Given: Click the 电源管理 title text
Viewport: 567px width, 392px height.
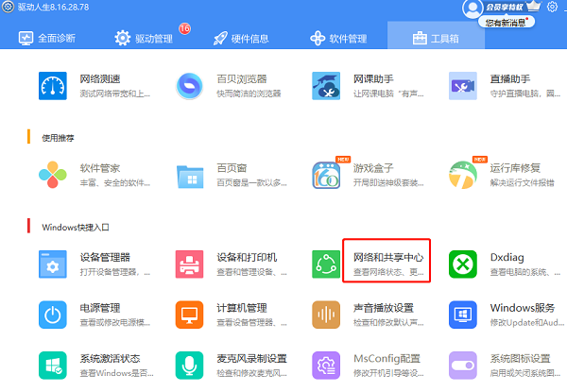Looking at the screenshot, I should (100, 308).
